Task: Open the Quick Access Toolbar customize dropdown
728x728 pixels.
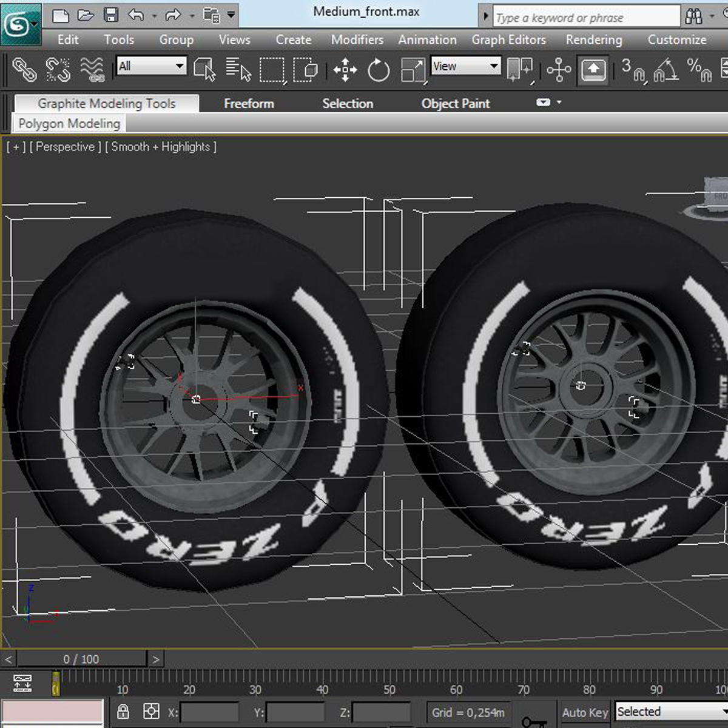Action: (231, 15)
